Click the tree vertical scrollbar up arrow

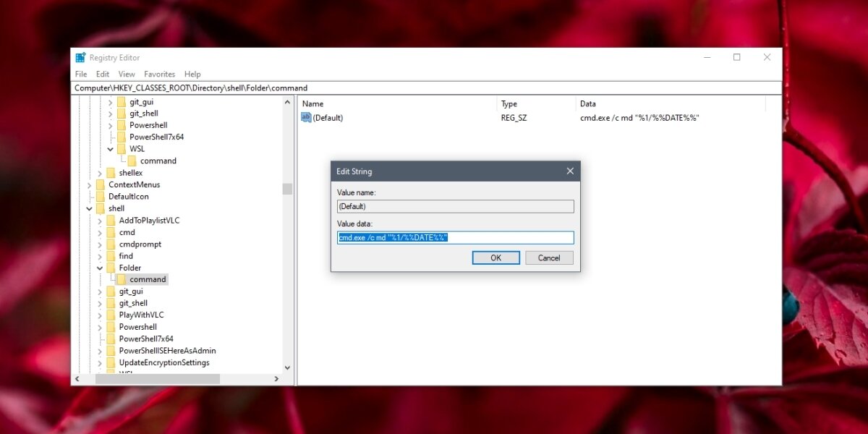[287, 102]
